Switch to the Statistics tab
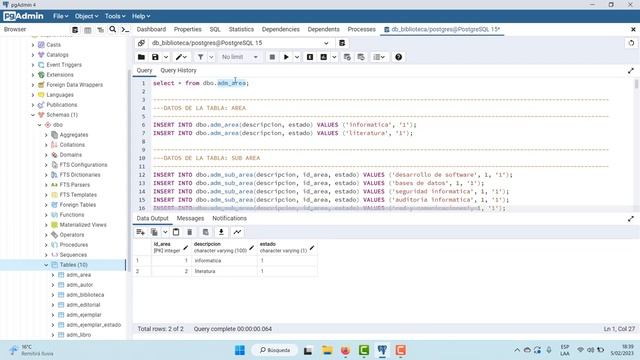640x360 pixels. pyautogui.click(x=241, y=29)
